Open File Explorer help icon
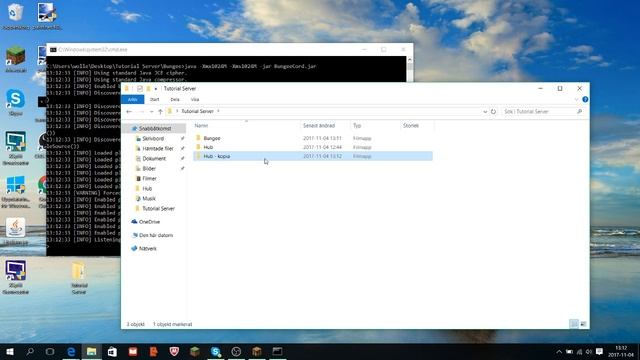 click(585, 99)
